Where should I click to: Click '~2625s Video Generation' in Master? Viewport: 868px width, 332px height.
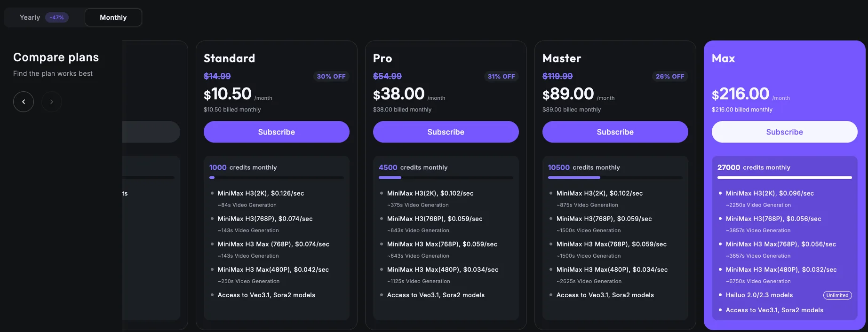[589, 281]
